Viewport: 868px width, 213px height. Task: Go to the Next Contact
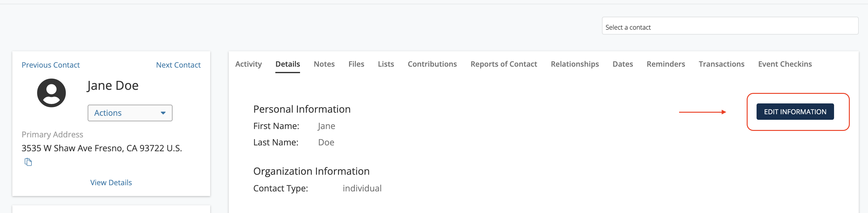(178, 65)
